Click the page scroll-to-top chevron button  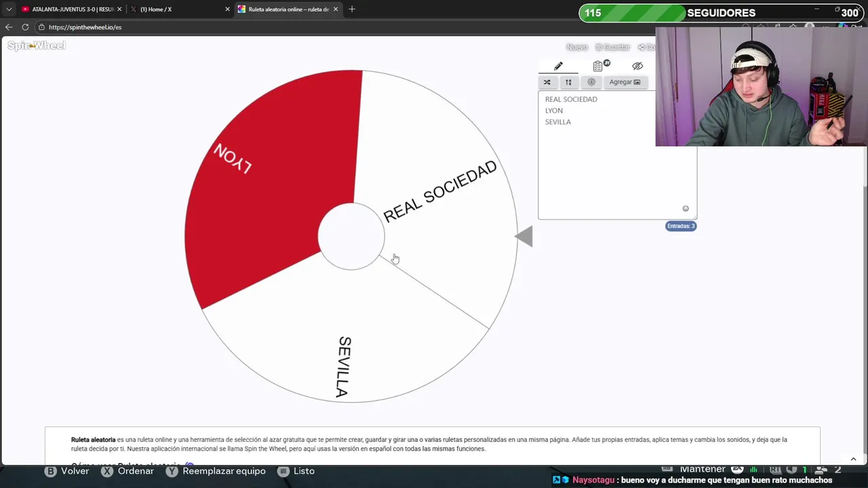853,459
